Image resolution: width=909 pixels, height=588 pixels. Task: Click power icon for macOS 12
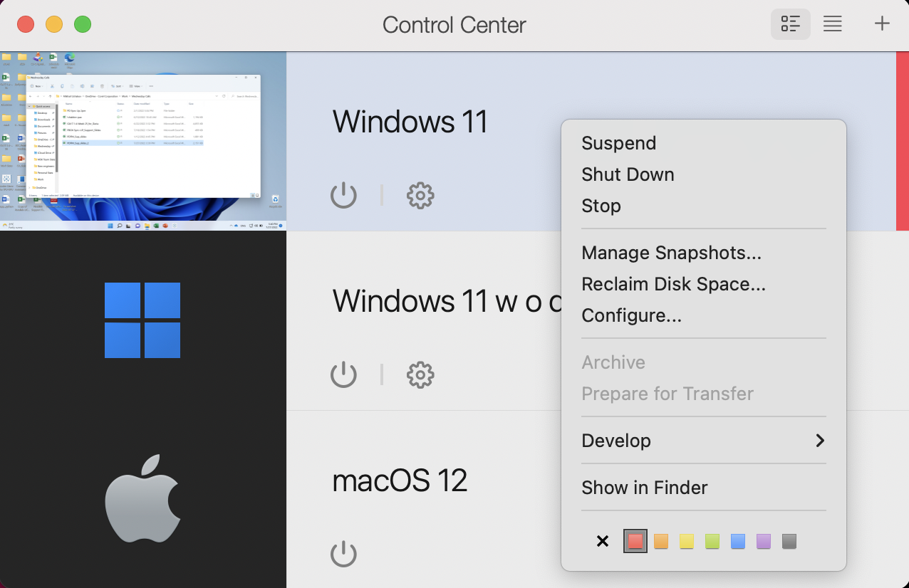tap(343, 554)
